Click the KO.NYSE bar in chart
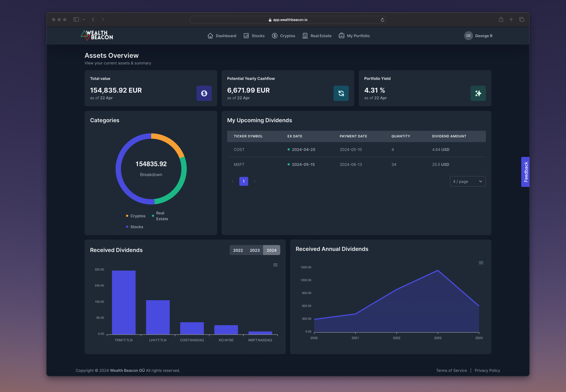This screenshot has width=566, height=392. pyautogui.click(x=226, y=330)
